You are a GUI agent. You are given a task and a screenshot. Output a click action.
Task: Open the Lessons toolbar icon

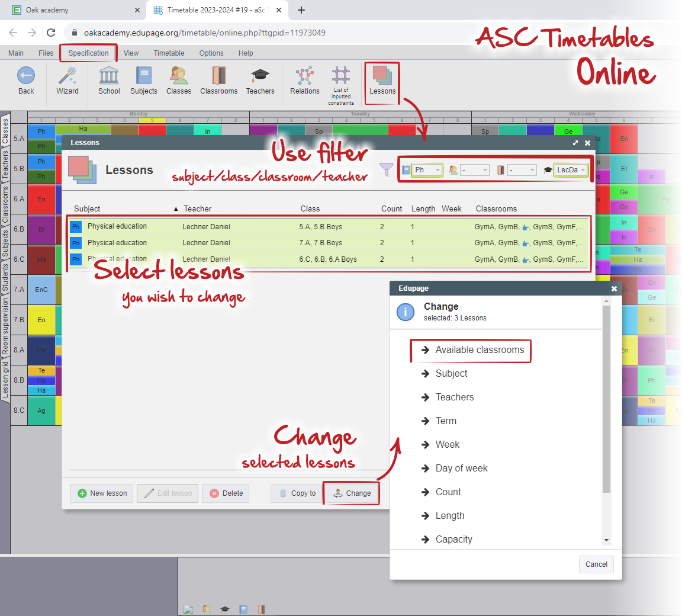click(x=383, y=75)
